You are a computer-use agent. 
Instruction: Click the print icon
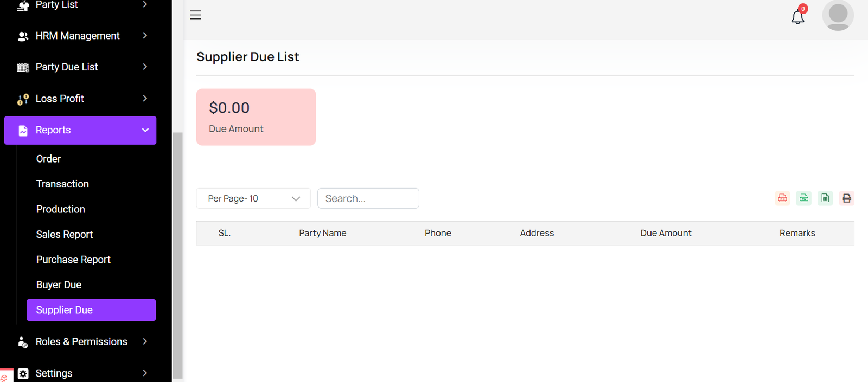point(846,198)
